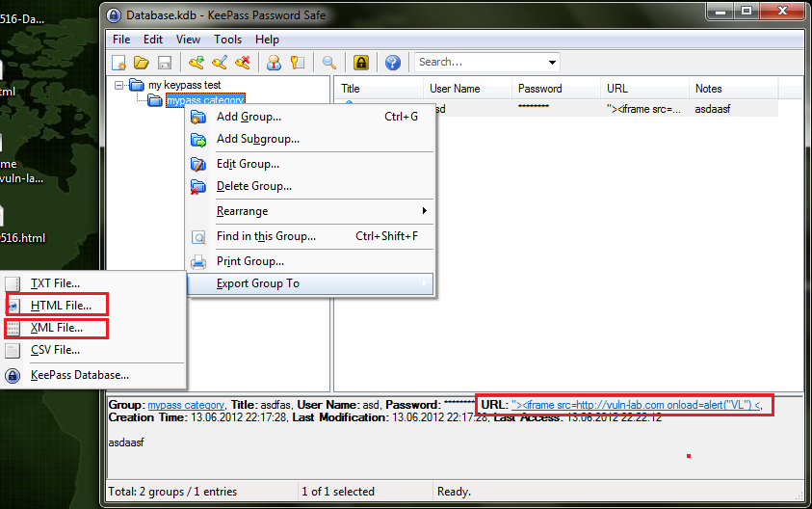
Task: Export group to KeePass Database
Action: pyautogui.click(x=93, y=375)
